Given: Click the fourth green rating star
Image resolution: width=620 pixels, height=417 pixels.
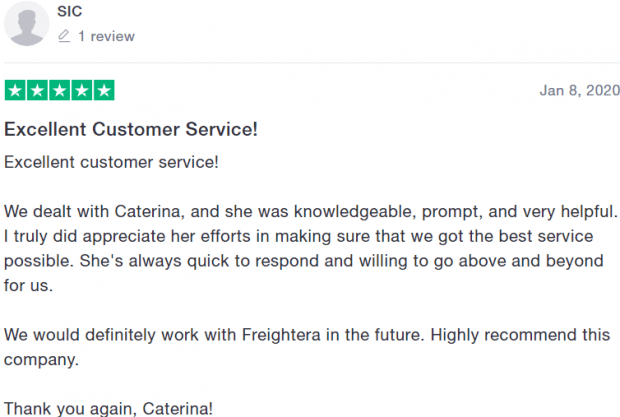Looking at the screenshot, I should [x=82, y=91].
